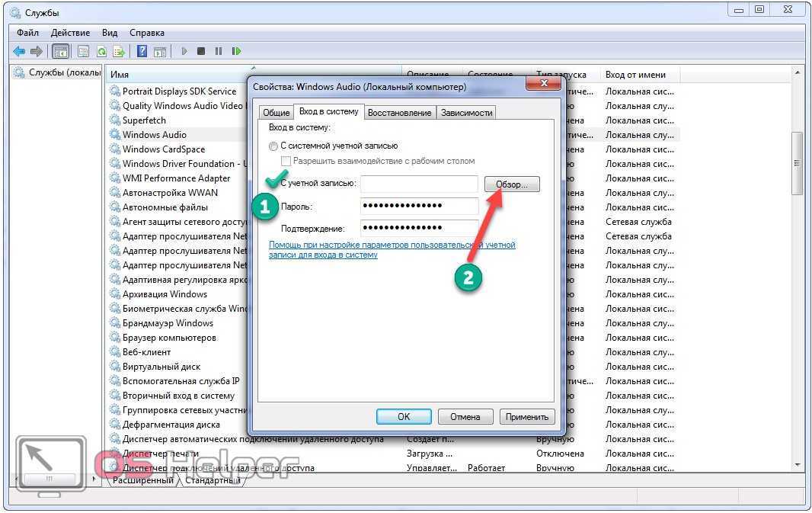
Task: Click the Export list toolbar icon
Action: (119, 51)
